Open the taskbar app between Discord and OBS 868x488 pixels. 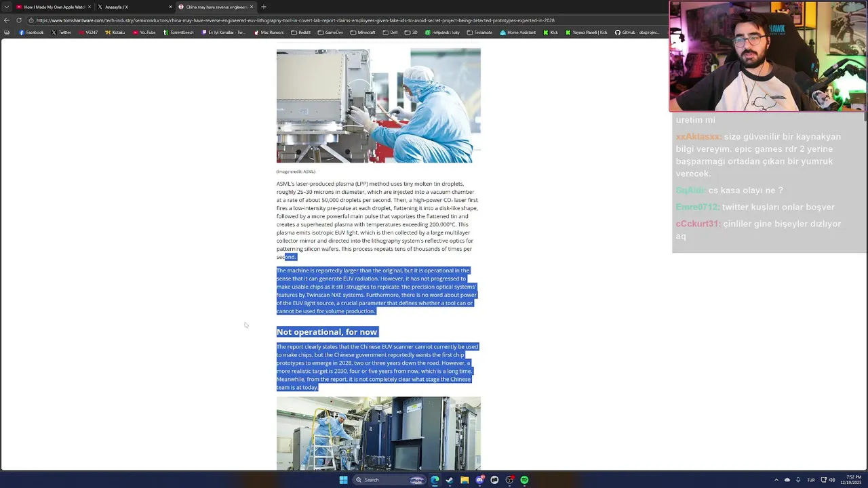pyautogui.click(x=494, y=480)
